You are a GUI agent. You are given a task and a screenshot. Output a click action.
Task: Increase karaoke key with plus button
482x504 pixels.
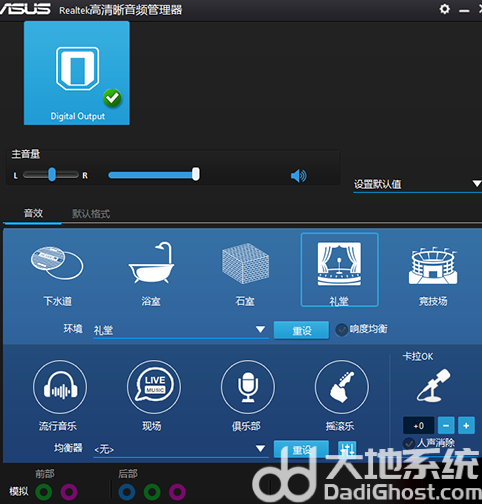click(466, 425)
